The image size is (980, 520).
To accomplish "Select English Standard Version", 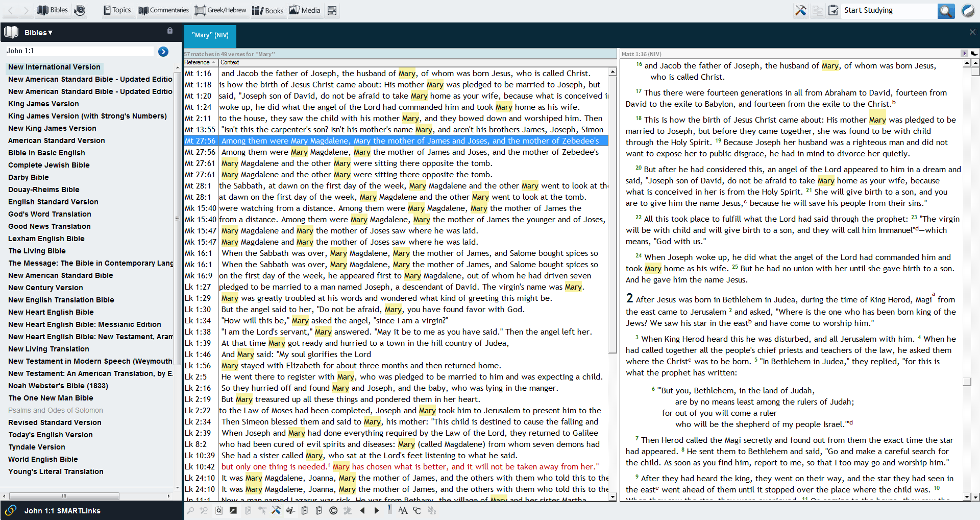I will 53,202.
